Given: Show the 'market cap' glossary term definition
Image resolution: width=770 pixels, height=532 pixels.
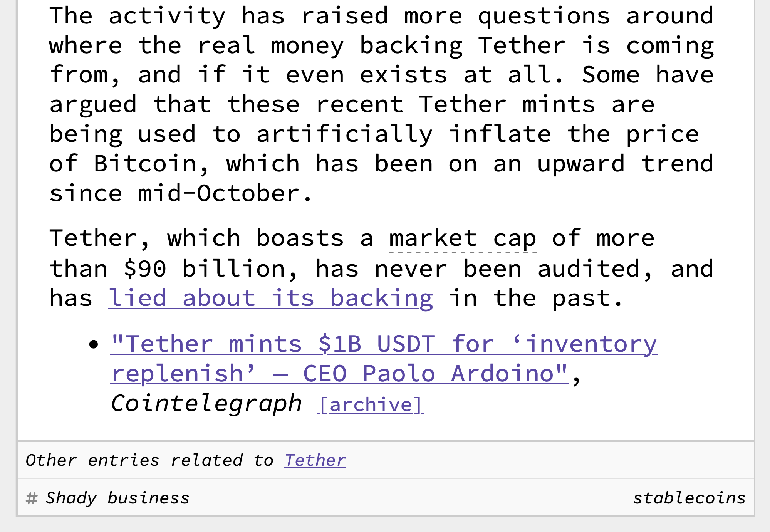Looking at the screenshot, I should (463, 238).
